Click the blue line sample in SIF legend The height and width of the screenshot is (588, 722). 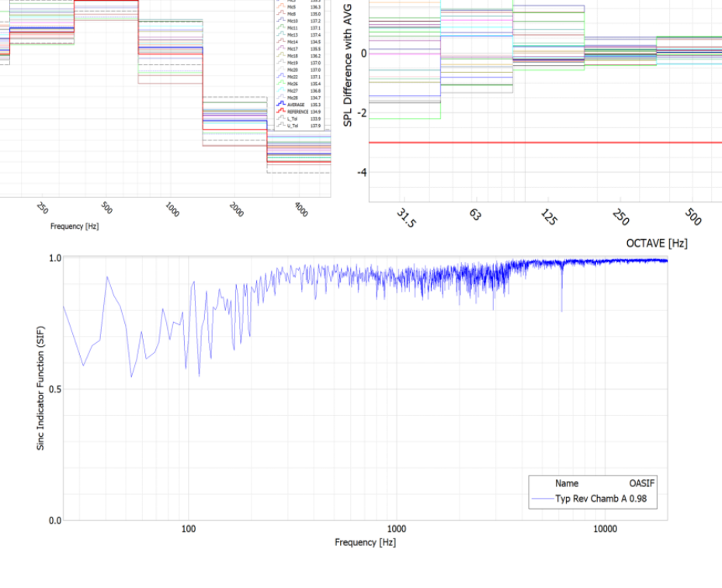tap(542, 499)
